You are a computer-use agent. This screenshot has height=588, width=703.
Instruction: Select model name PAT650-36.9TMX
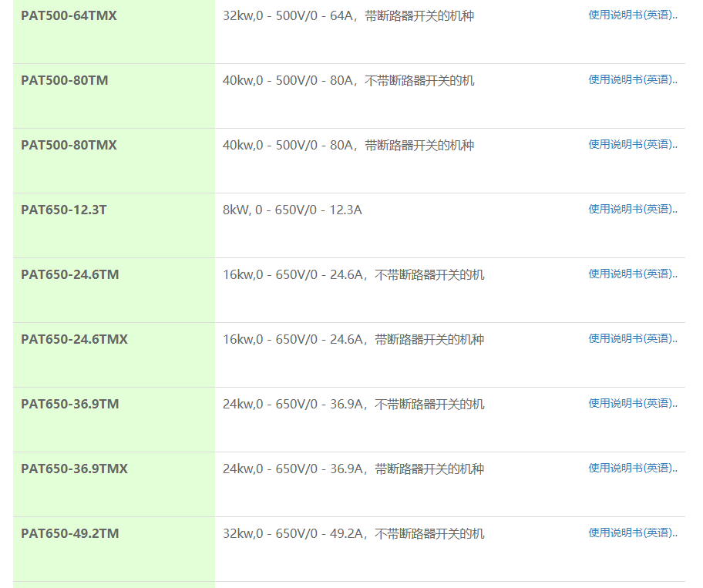[x=75, y=469]
